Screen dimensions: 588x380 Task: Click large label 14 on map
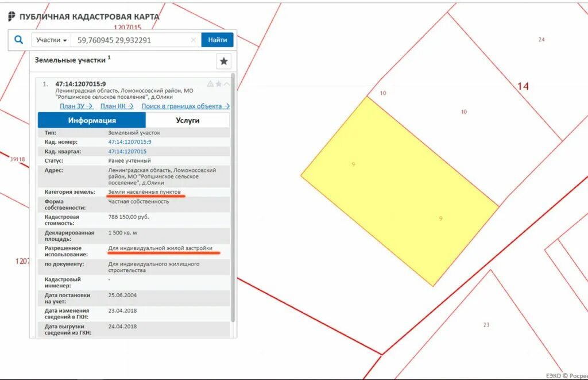tap(523, 86)
